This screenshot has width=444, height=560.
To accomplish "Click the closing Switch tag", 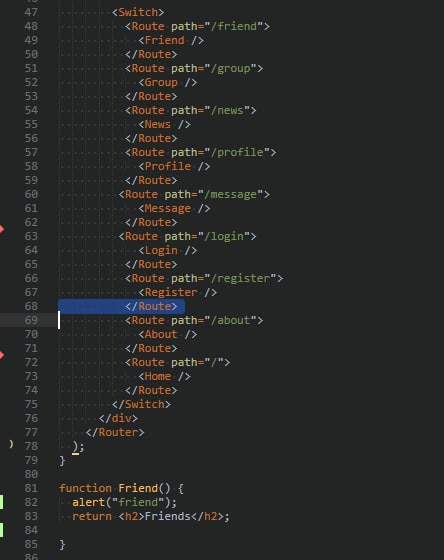I will coord(141,404).
